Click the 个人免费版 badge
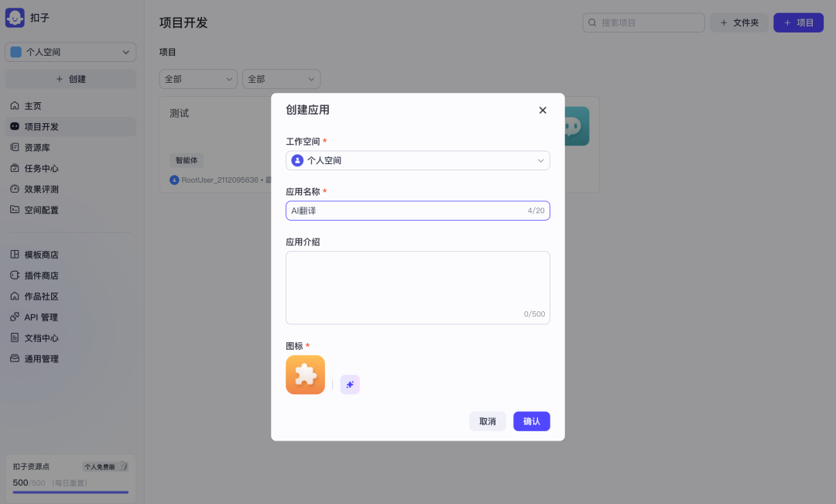The width and height of the screenshot is (836, 504). (105, 467)
